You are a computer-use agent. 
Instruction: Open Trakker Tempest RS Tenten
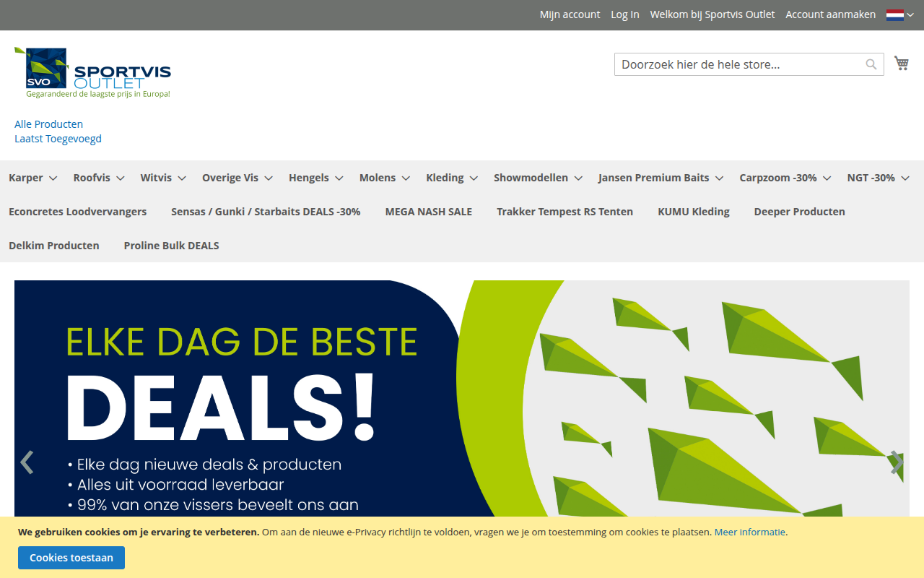(x=565, y=212)
